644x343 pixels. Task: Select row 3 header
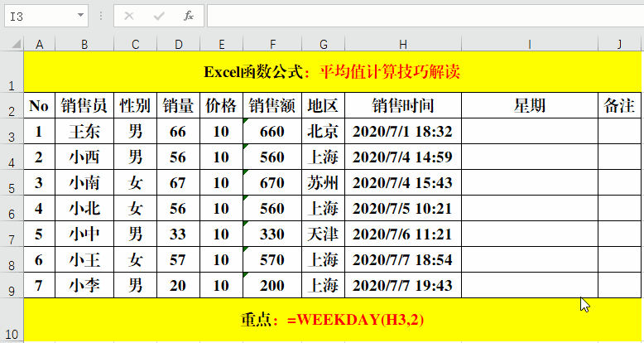coord(12,131)
